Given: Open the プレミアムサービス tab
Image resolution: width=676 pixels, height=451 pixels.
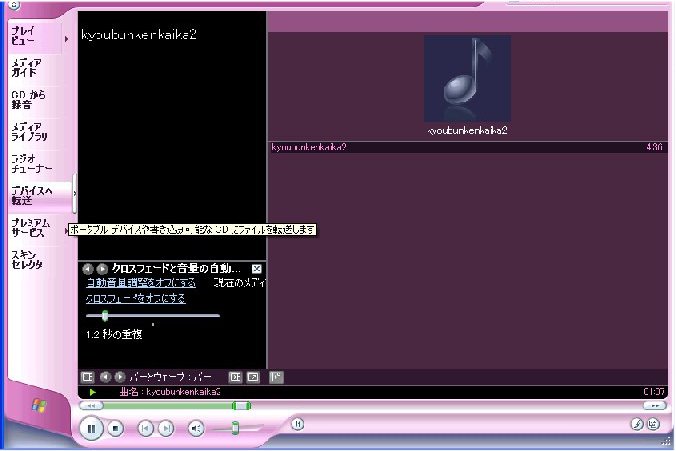Looking at the screenshot, I should pyautogui.click(x=36, y=228).
